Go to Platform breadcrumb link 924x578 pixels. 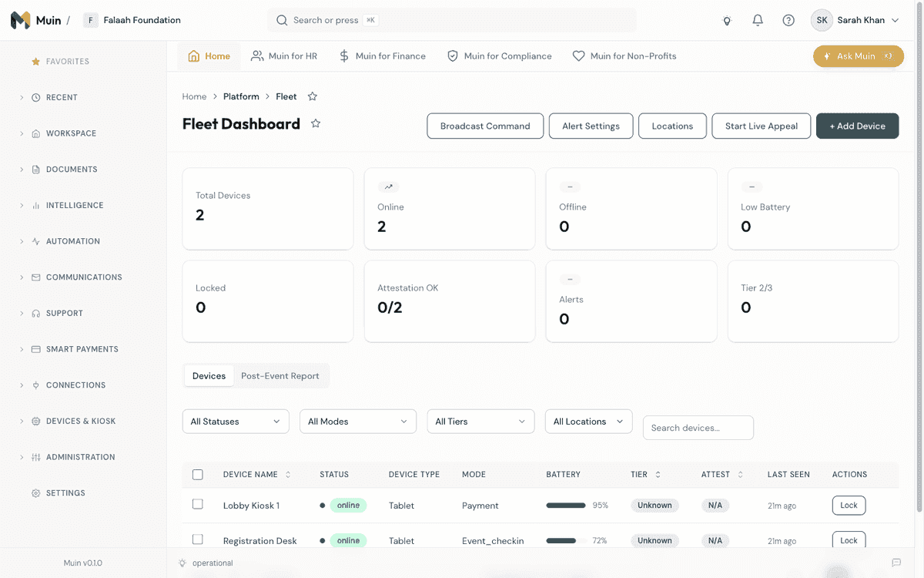coord(241,96)
